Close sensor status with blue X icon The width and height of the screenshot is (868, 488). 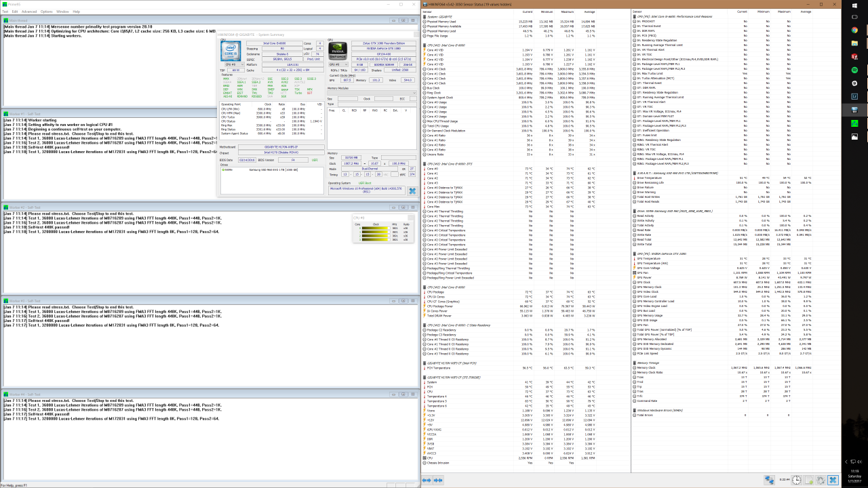[833, 480]
